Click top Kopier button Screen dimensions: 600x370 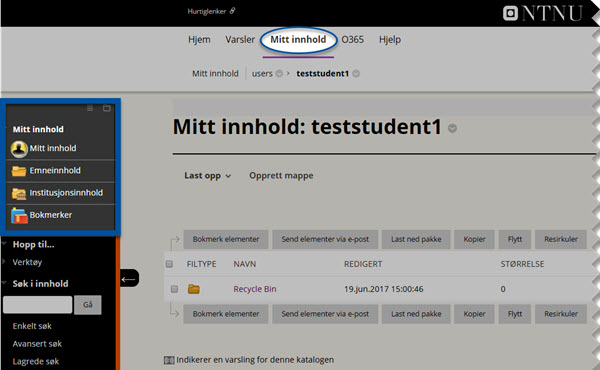point(474,239)
